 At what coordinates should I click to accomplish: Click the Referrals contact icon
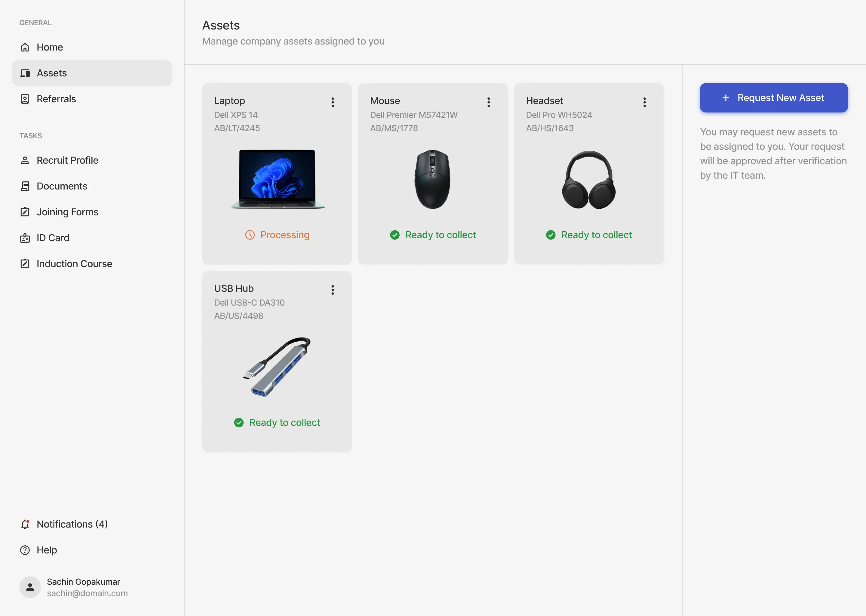pyautogui.click(x=25, y=99)
